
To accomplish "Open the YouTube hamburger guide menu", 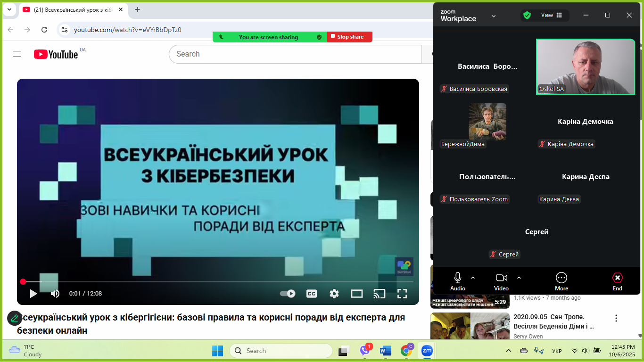I will 17,54.
